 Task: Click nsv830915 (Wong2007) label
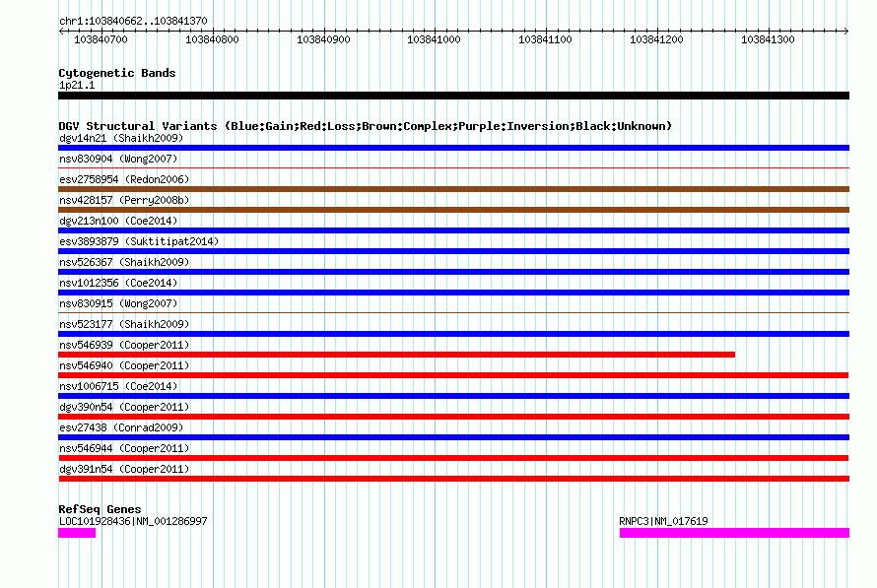(118, 303)
